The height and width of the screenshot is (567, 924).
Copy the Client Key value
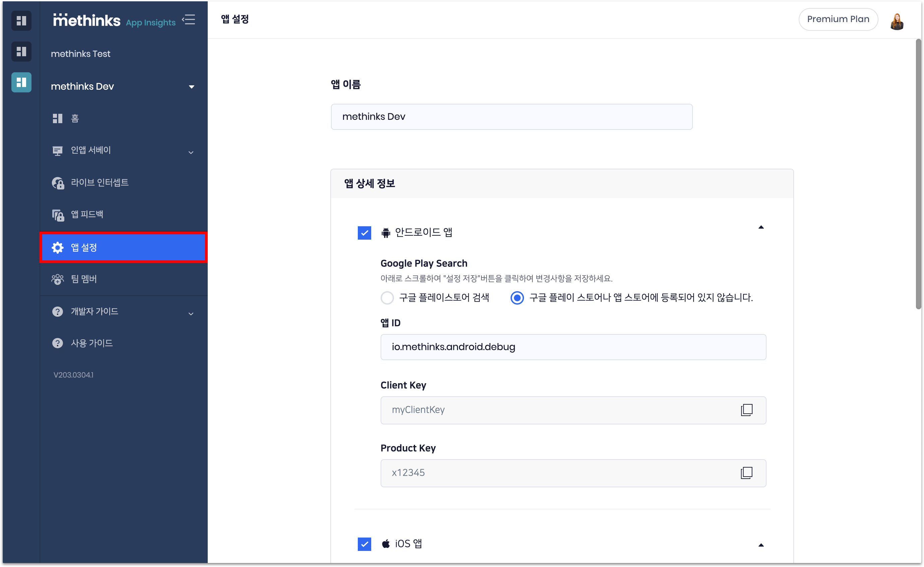pos(747,410)
